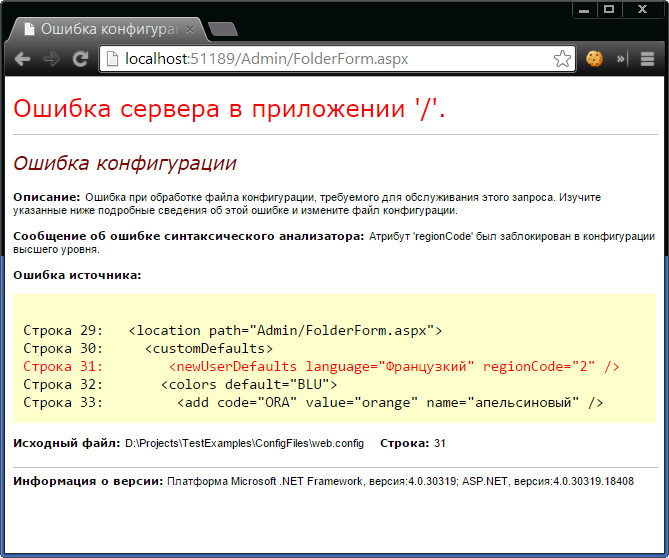
Task: Reload the page with the refresh icon
Action: click(80, 59)
